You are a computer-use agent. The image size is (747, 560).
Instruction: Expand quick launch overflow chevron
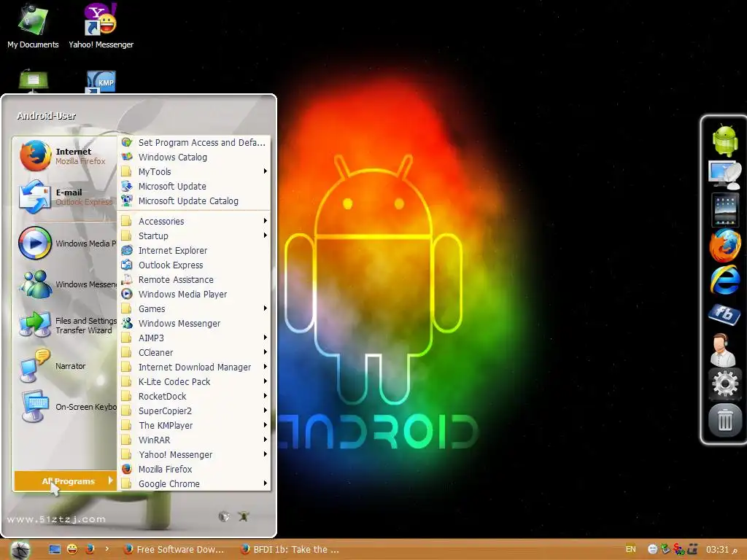pyautogui.click(x=107, y=549)
